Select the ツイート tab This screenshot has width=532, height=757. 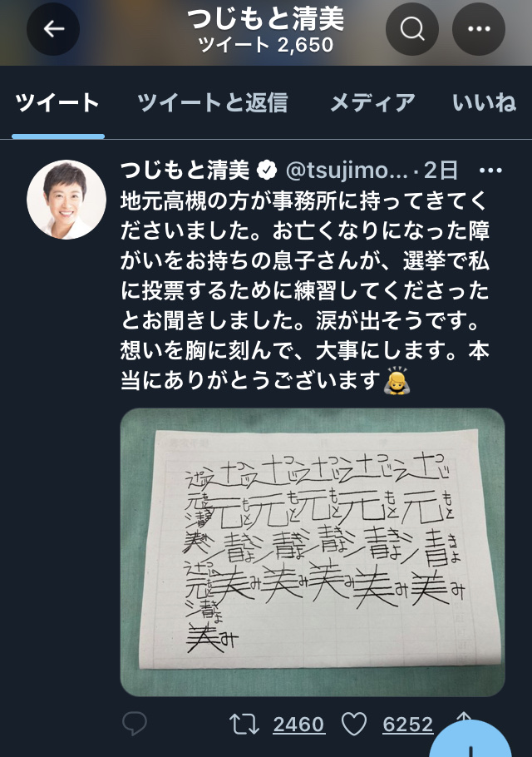click(x=57, y=103)
